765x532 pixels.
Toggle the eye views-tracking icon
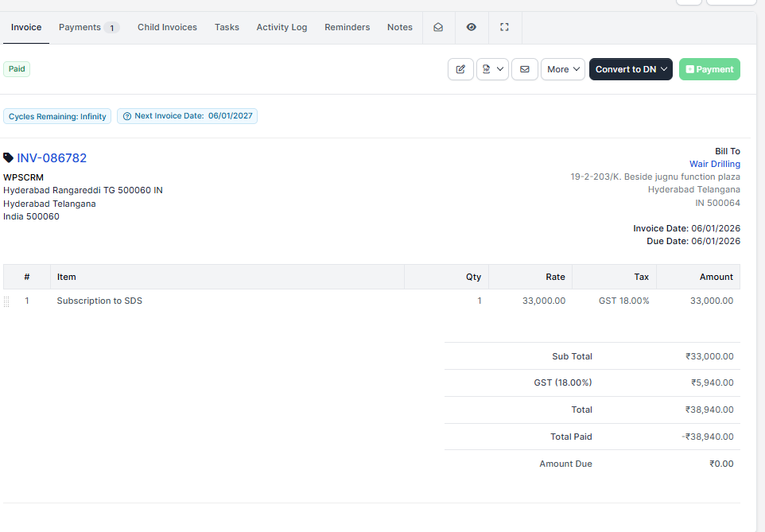(x=472, y=27)
